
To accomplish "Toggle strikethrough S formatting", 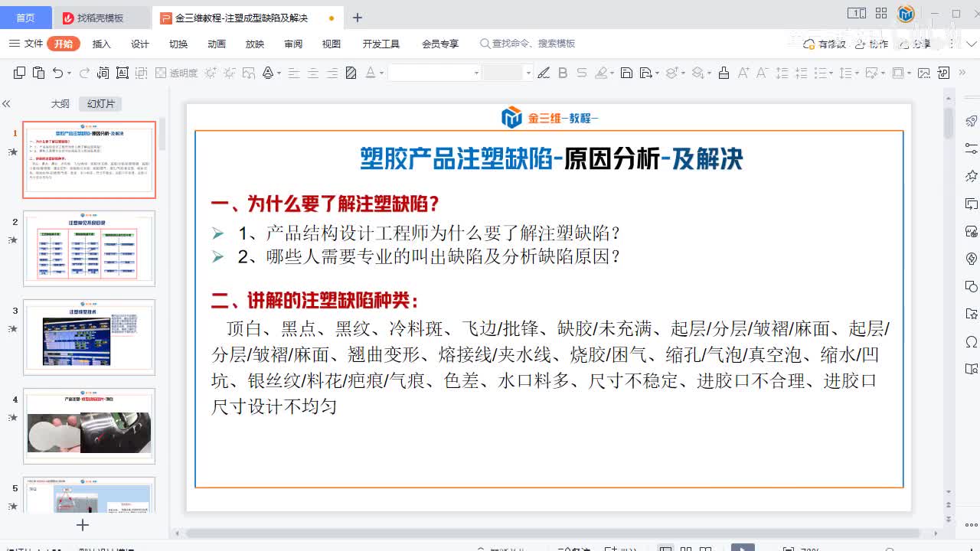I will (582, 73).
